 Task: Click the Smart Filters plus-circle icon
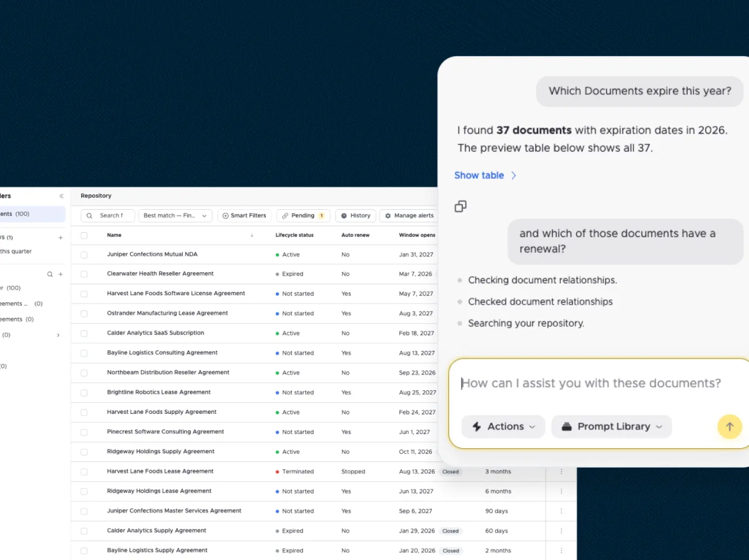225,215
